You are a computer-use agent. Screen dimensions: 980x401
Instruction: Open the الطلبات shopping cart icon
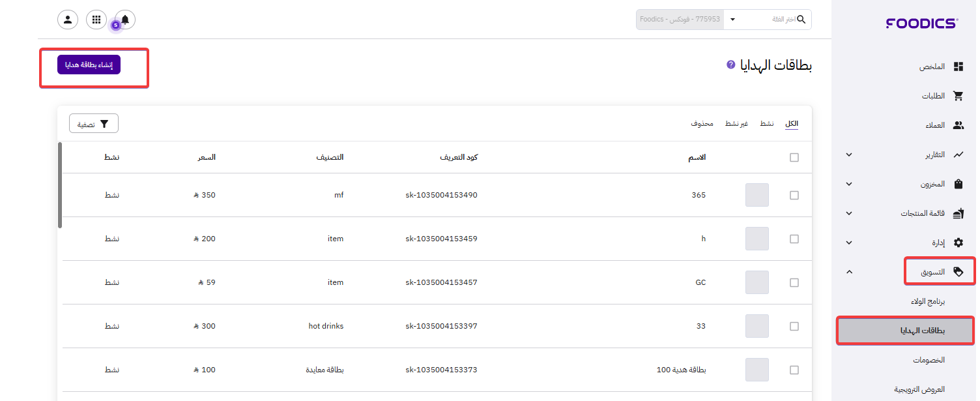click(958, 96)
